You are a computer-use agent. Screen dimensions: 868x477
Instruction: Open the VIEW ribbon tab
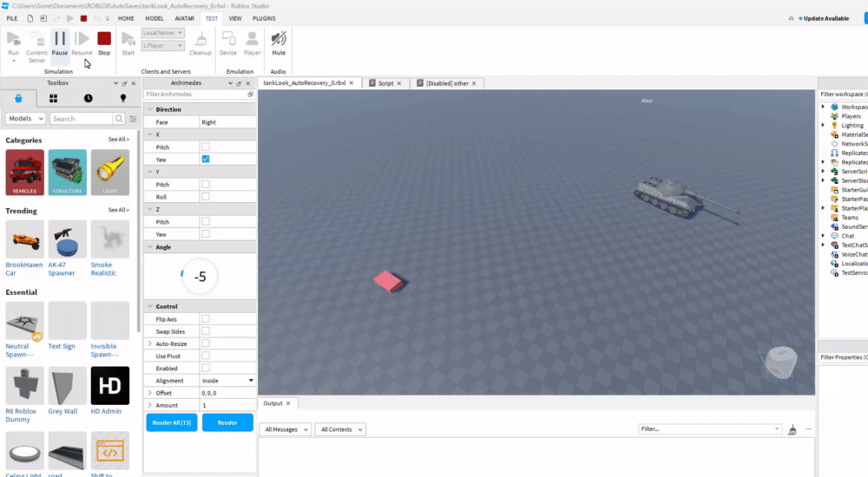[x=235, y=18]
